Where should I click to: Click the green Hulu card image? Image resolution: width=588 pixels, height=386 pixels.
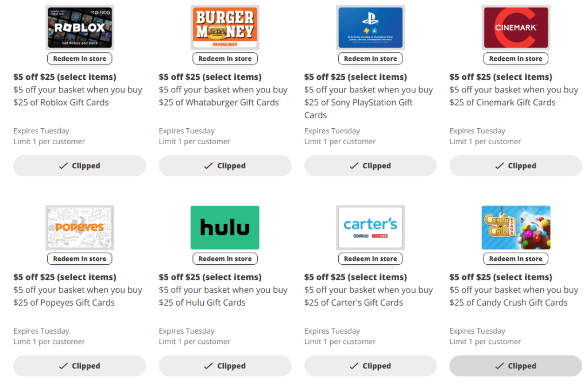(x=225, y=227)
